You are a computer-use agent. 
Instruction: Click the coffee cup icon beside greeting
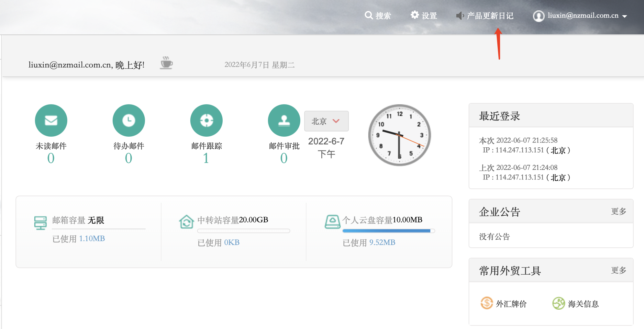coord(166,63)
